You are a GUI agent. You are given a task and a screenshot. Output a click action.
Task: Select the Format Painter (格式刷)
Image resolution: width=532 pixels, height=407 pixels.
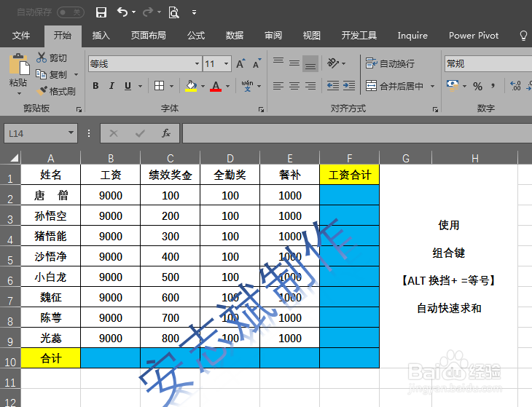pos(56,91)
